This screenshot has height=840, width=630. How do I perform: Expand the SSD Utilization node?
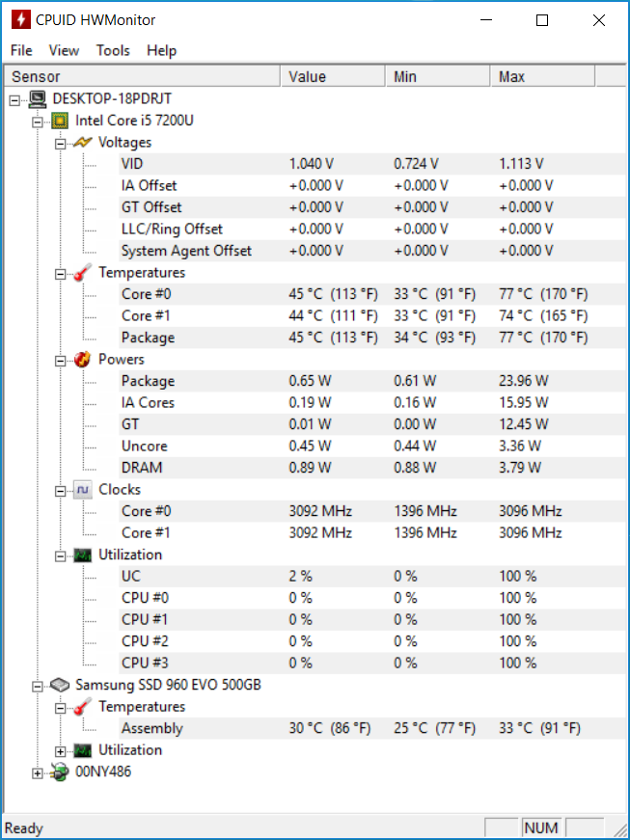tap(61, 751)
